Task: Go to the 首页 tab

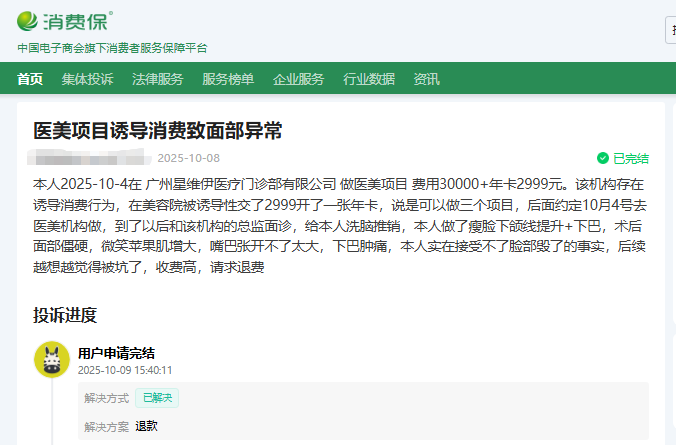Action: pos(30,79)
